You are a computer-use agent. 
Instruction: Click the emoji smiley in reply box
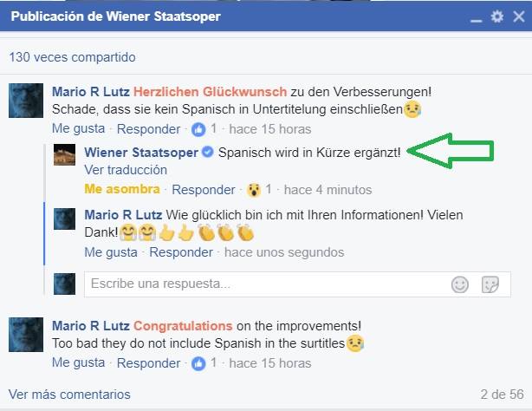coord(460,284)
